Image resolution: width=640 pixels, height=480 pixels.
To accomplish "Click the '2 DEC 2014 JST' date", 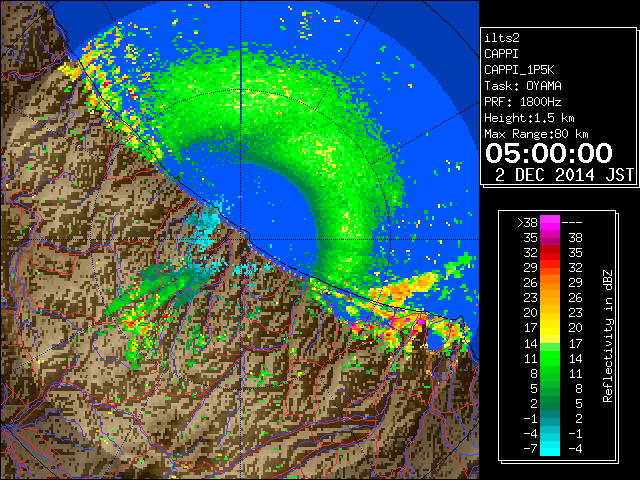I will coord(564,175).
